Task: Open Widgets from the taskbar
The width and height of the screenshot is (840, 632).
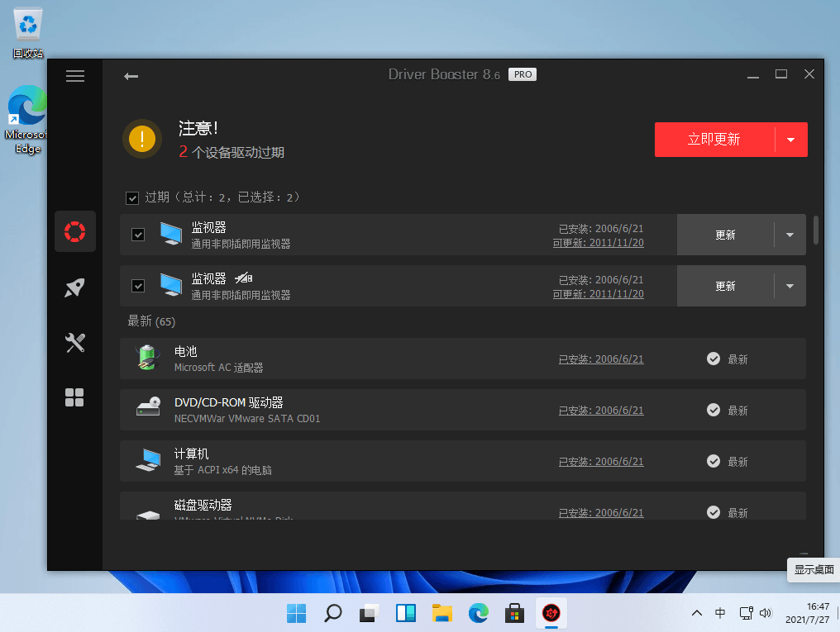Action: click(x=406, y=613)
